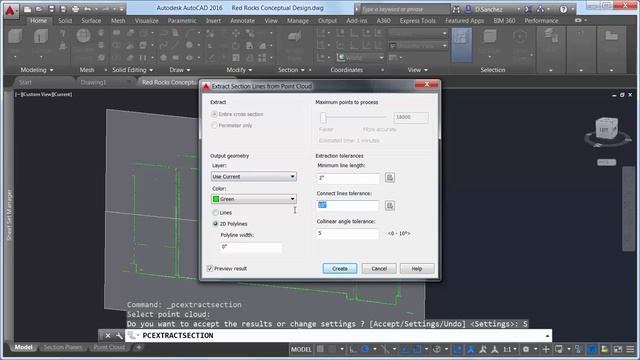Select the Smooth Object mesh sphere icon

coord(83,36)
